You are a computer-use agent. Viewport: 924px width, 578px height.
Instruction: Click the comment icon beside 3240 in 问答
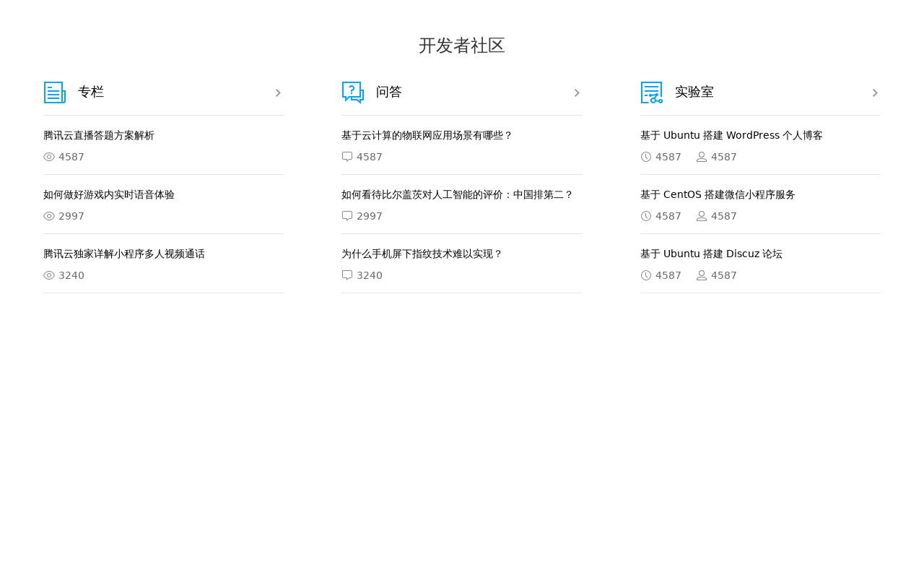pyautogui.click(x=346, y=274)
